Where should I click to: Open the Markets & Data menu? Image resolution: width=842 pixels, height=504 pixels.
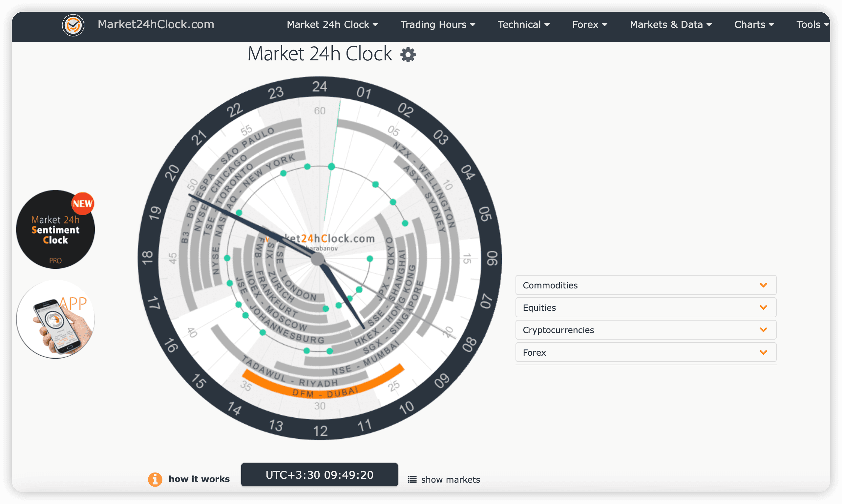pos(670,25)
